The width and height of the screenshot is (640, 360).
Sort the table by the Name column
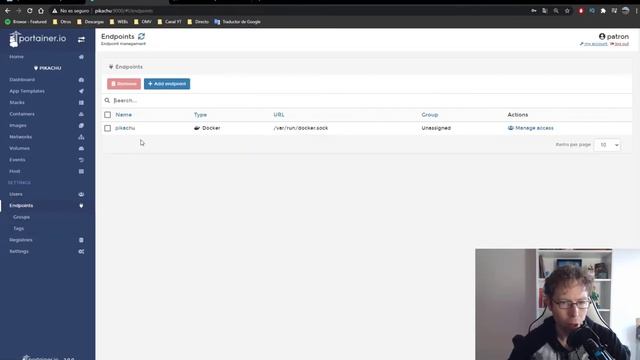123,115
